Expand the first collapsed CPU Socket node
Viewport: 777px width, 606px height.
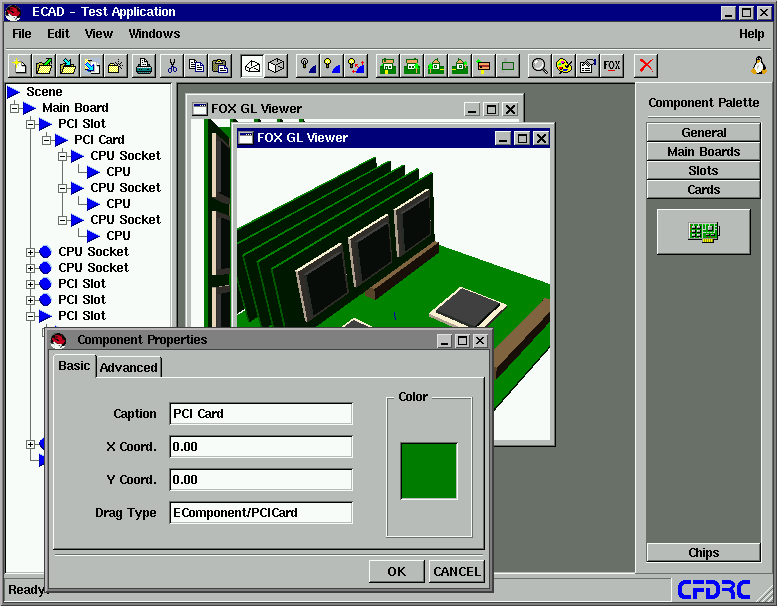(31, 252)
